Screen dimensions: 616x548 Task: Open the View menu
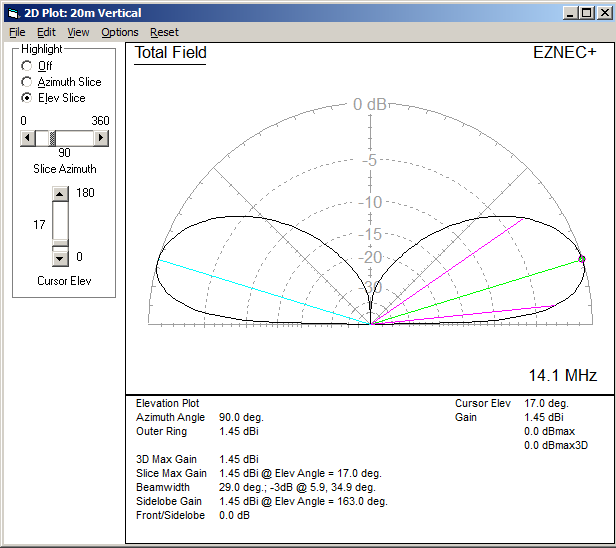78,32
